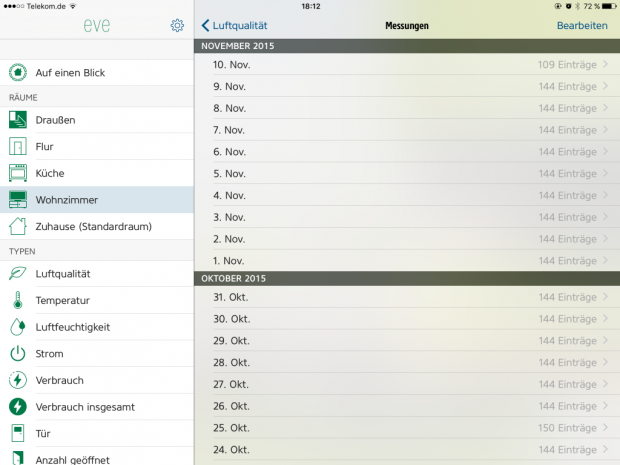Expand the 25. Okt. row chevron

click(605, 427)
